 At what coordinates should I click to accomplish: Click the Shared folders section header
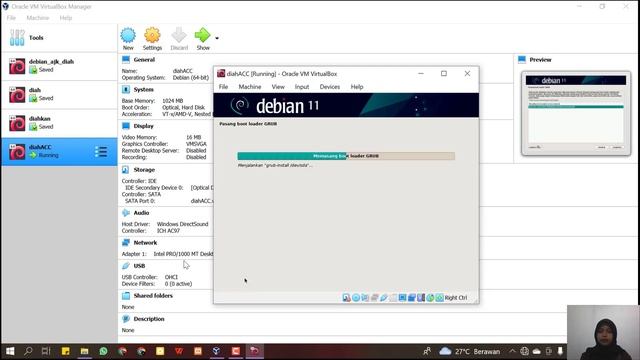pos(153,296)
